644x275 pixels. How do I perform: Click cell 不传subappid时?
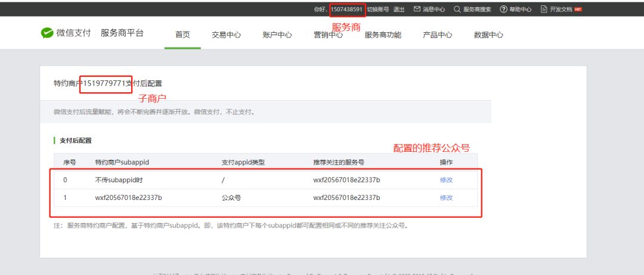click(119, 180)
